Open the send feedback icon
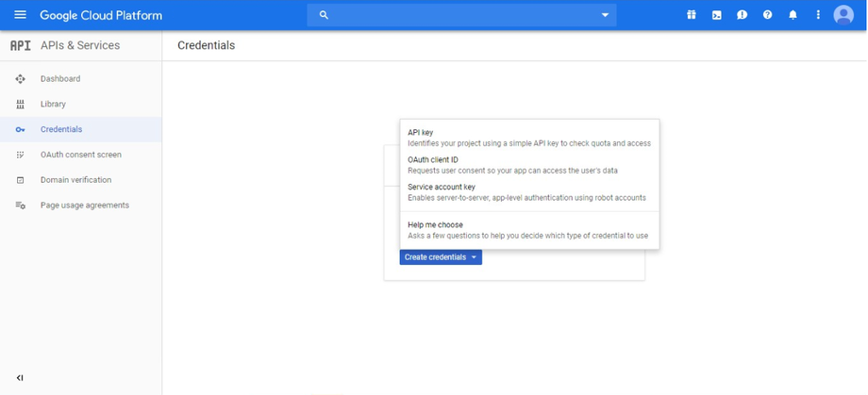 pos(743,15)
